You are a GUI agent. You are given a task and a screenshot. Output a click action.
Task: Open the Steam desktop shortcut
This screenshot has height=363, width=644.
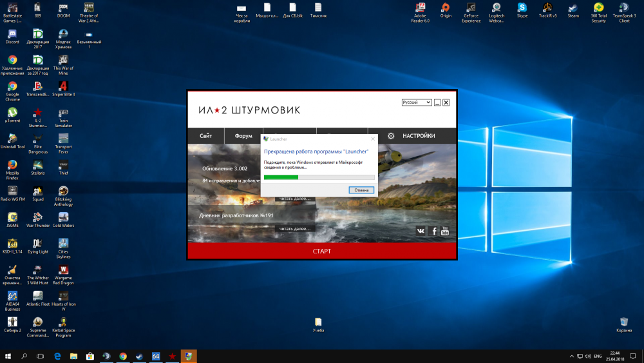point(573,9)
